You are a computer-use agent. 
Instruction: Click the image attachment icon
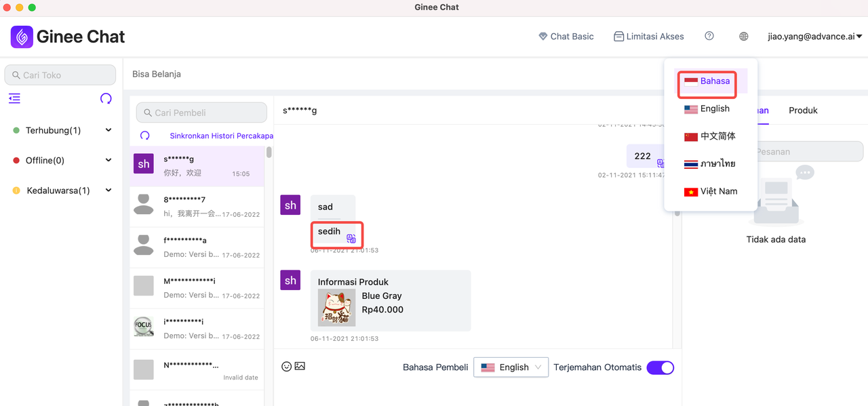click(300, 366)
